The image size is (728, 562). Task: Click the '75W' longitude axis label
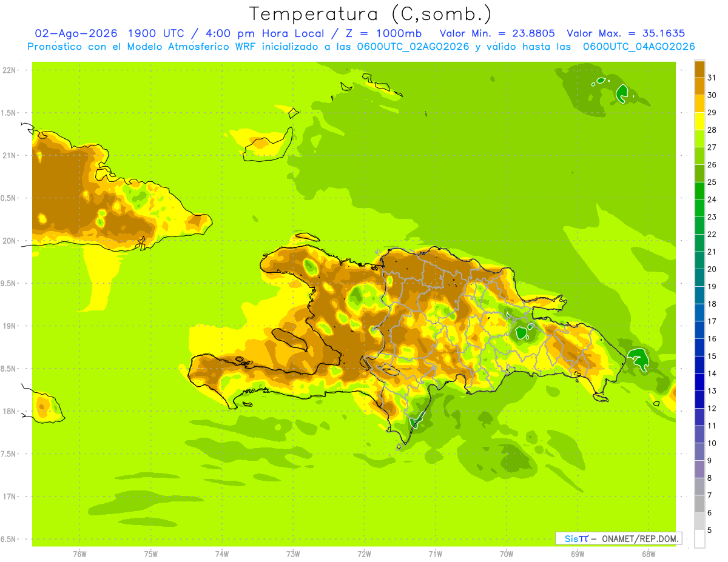[151, 554]
